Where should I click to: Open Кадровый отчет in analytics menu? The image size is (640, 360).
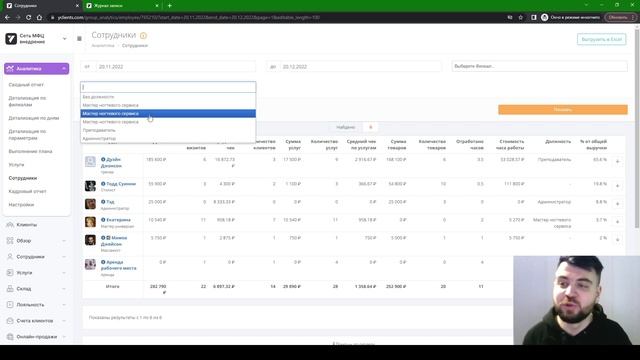point(27,191)
